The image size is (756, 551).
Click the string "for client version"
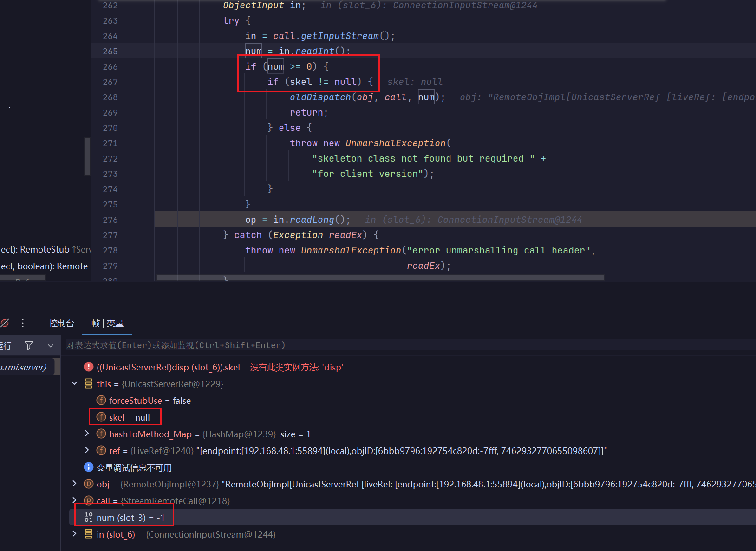click(368, 174)
